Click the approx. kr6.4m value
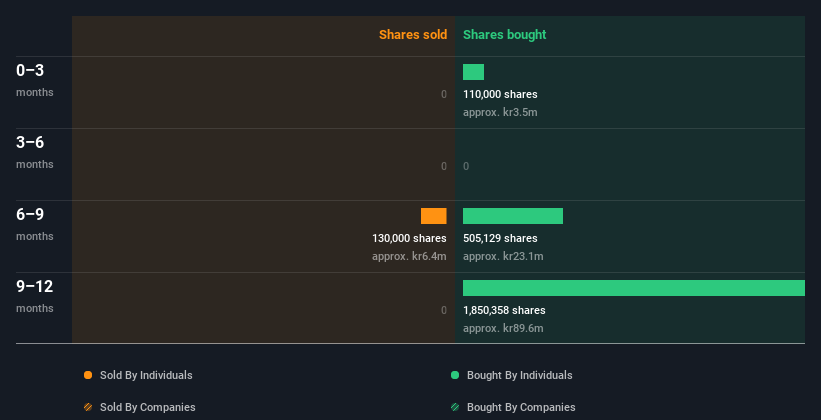Viewport: 821px width, 420px height. 409,257
